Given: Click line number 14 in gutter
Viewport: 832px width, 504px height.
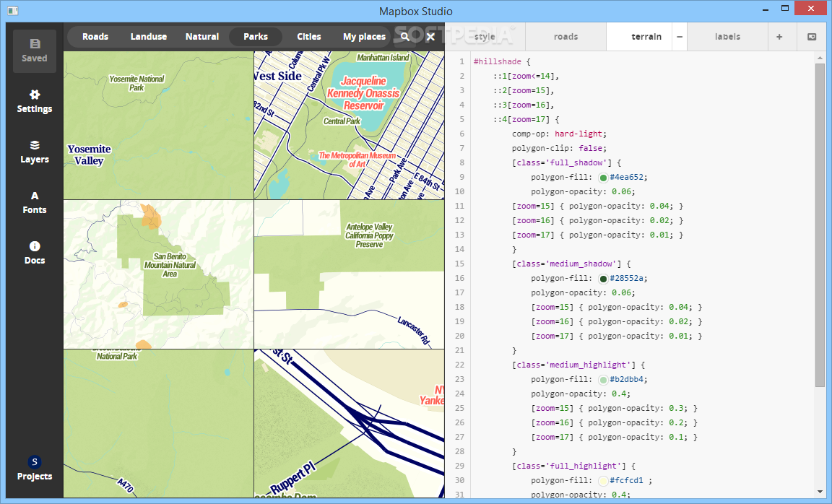Looking at the screenshot, I should click(x=459, y=249).
